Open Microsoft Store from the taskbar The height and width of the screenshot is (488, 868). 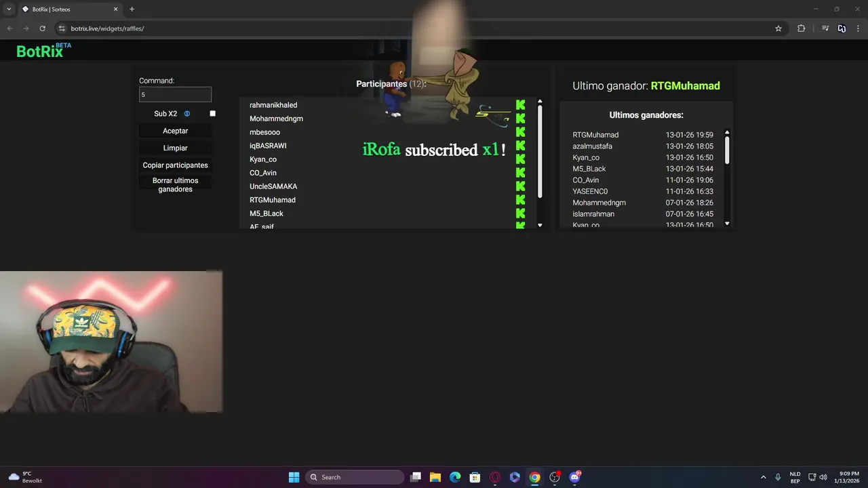(475, 477)
